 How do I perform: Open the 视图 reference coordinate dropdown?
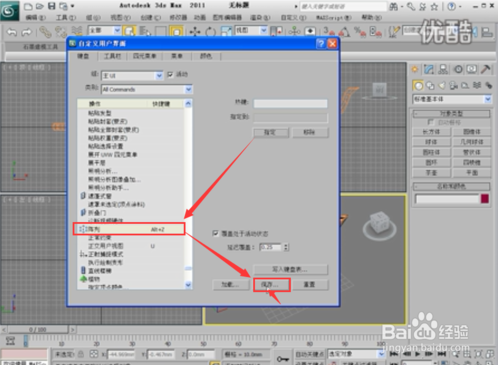[x=251, y=31]
